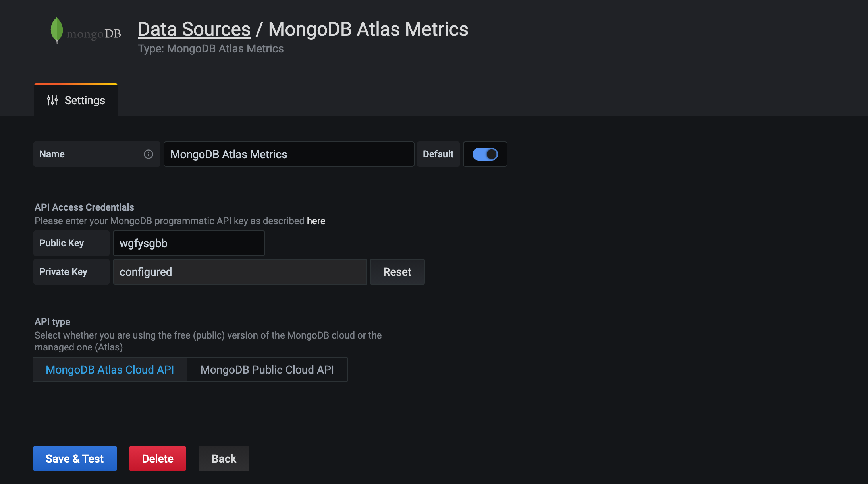Click the Settings panel icon
868x484 pixels.
pos(52,100)
